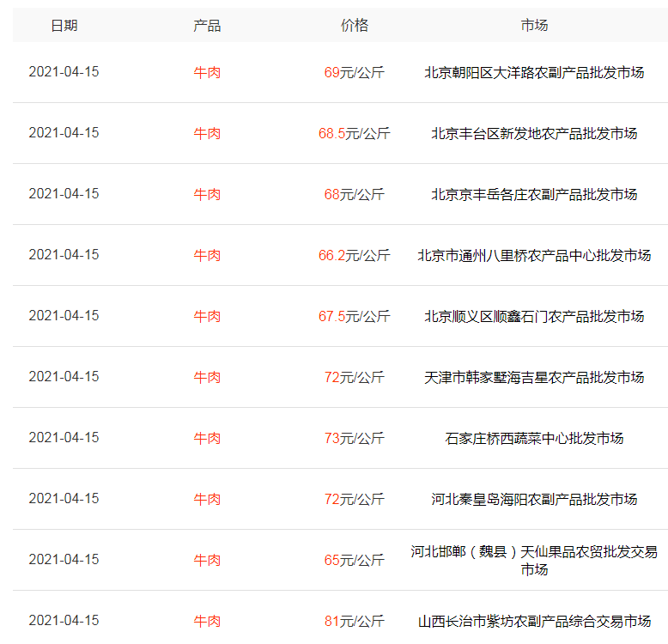Select the 65元/公斤 price
This screenshot has width=668, height=644.
click(354, 560)
